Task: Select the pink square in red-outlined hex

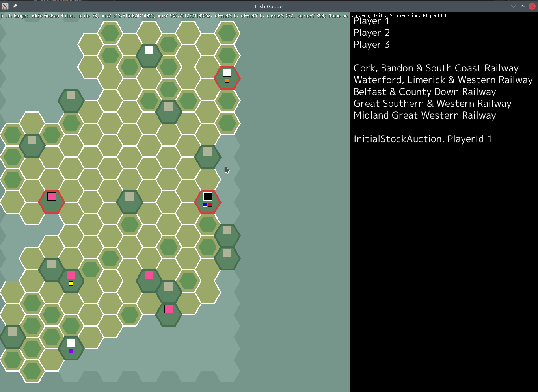Action: point(52,196)
